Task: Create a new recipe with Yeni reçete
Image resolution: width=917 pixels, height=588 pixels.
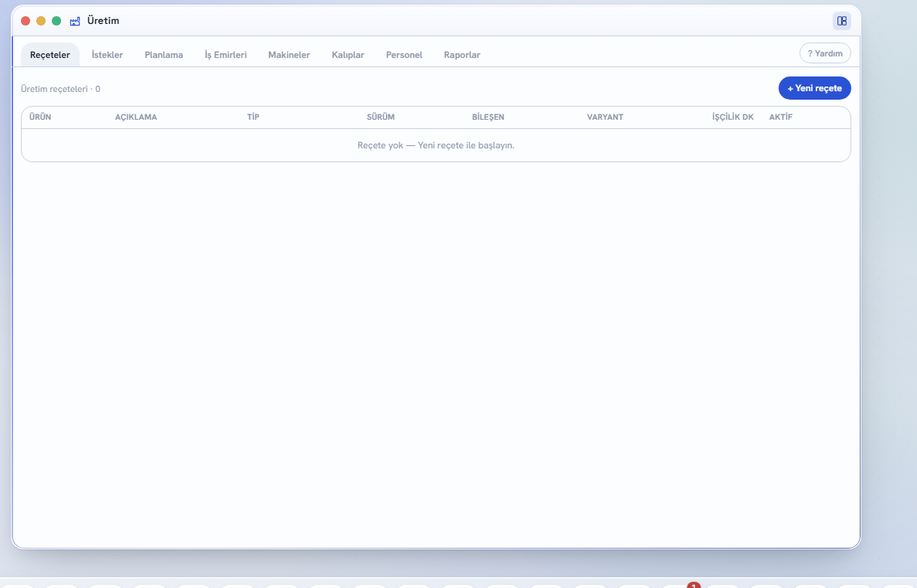Action: 815,88
